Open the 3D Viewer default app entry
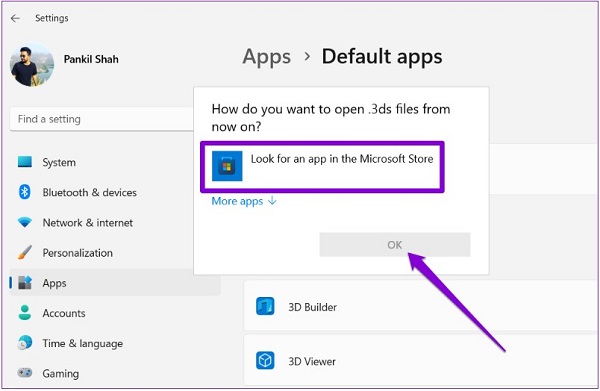This screenshot has width=600, height=391. pyautogui.click(x=421, y=360)
